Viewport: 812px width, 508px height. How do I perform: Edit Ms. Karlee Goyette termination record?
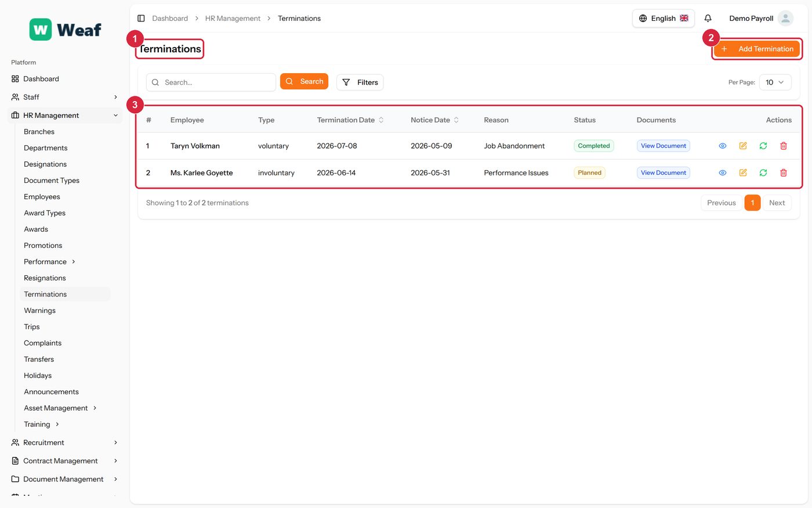[743, 172]
